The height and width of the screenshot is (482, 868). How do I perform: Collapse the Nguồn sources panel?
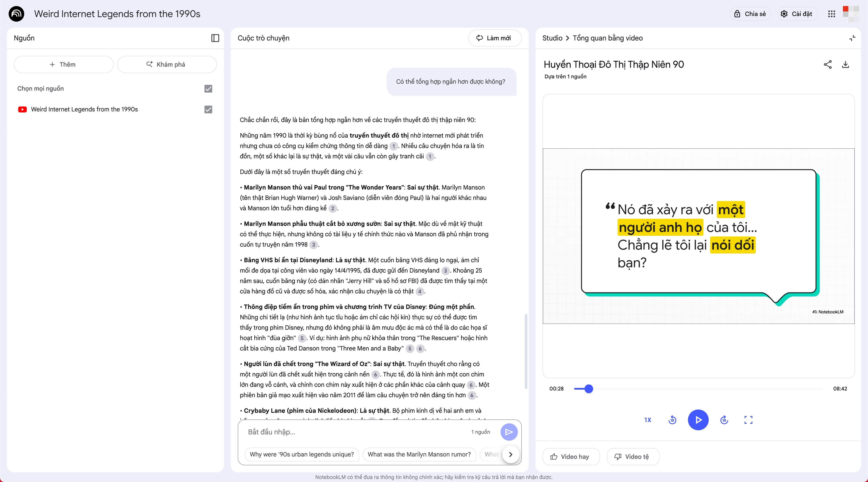coord(215,38)
